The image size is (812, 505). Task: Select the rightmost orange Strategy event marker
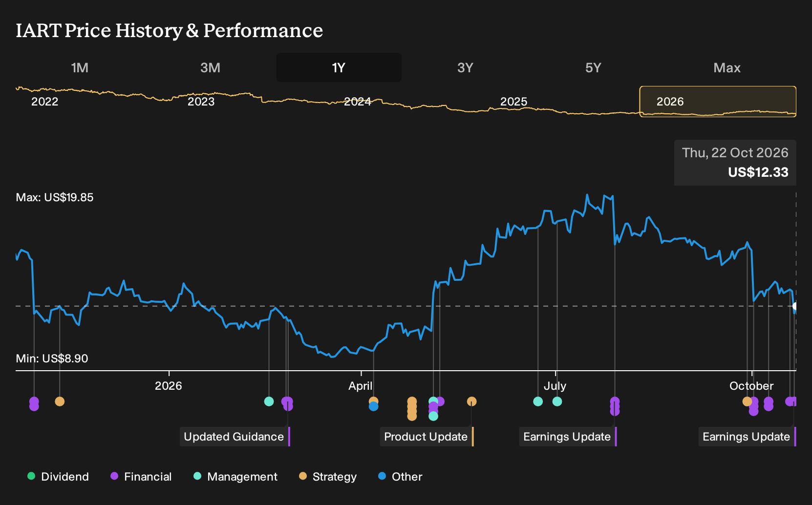[x=747, y=401]
